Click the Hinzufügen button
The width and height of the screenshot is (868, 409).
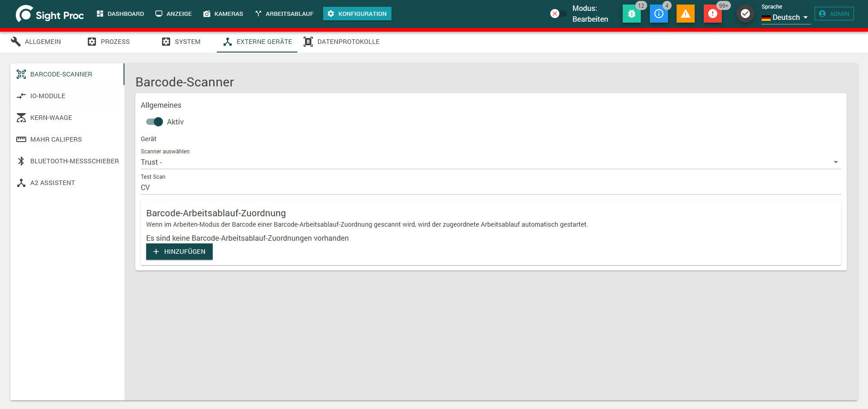tap(179, 252)
